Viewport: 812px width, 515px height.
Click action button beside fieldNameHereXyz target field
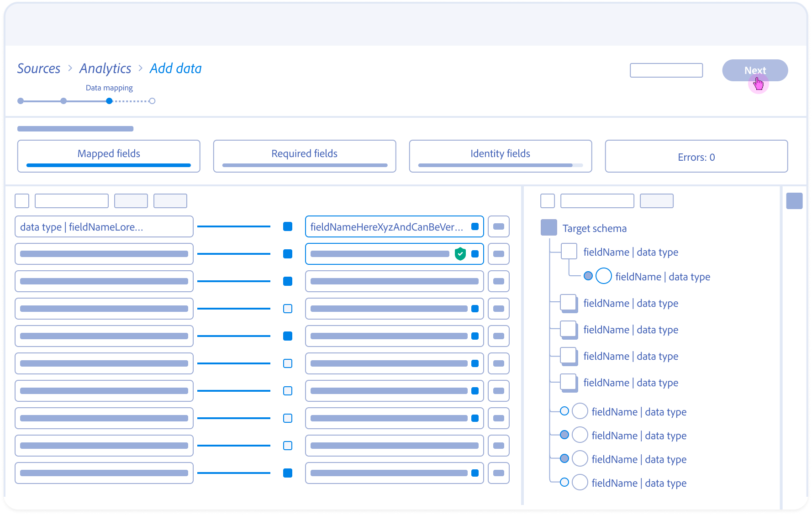[x=498, y=226]
